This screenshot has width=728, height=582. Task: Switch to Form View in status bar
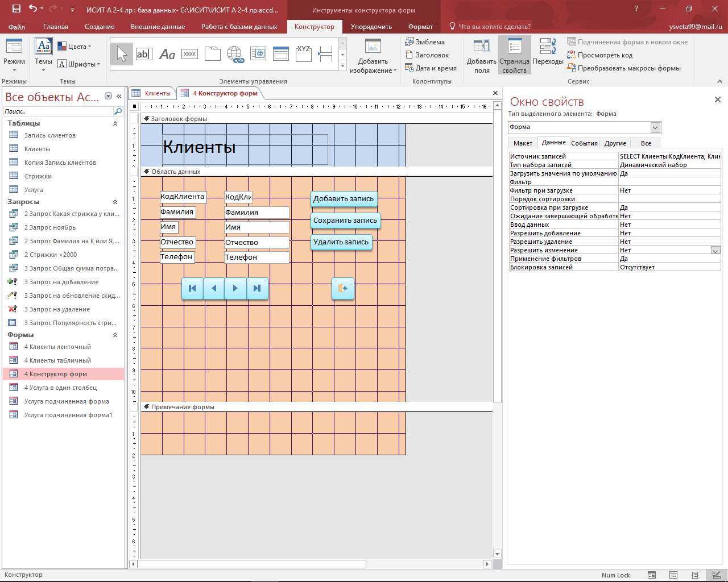(x=652, y=575)
